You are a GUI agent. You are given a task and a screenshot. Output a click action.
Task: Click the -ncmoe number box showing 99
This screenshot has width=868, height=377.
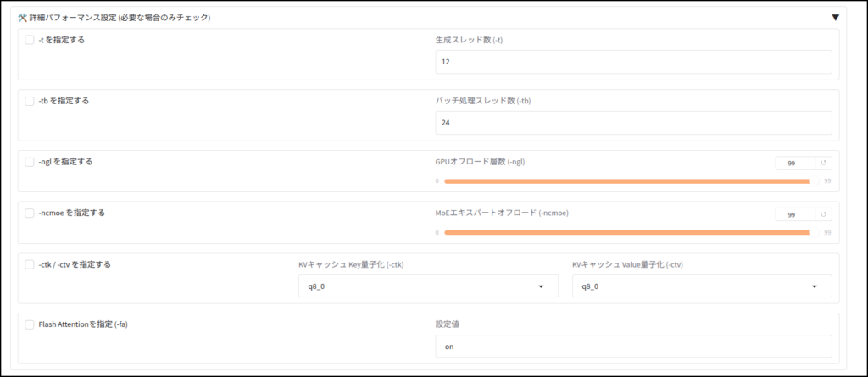[795, 214]
